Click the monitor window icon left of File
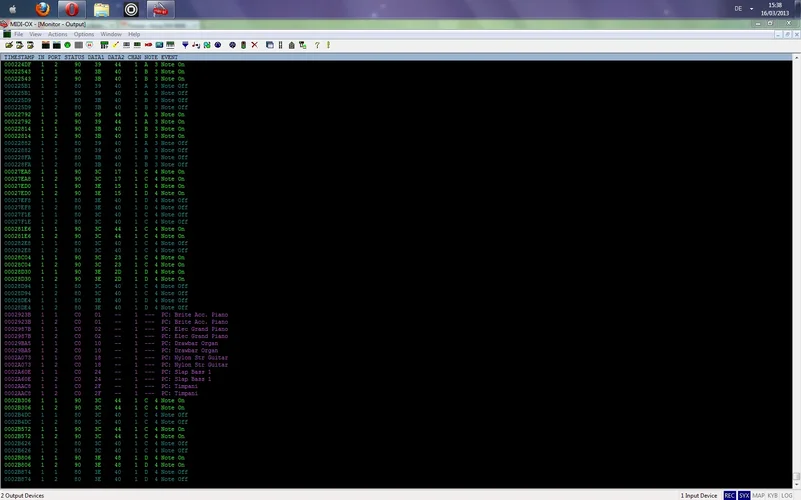Image resolution: width=801 pixels, height=500 pixels. point(7,34)
